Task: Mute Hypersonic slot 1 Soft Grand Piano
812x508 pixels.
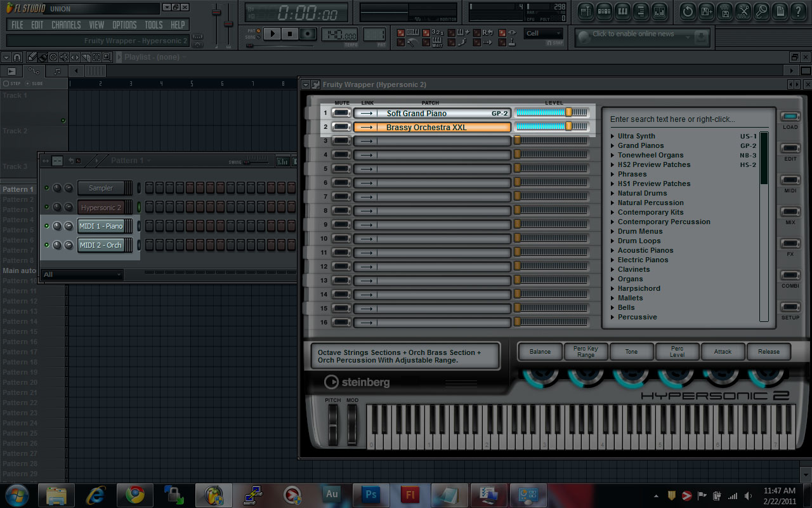Action: point(342,113)
